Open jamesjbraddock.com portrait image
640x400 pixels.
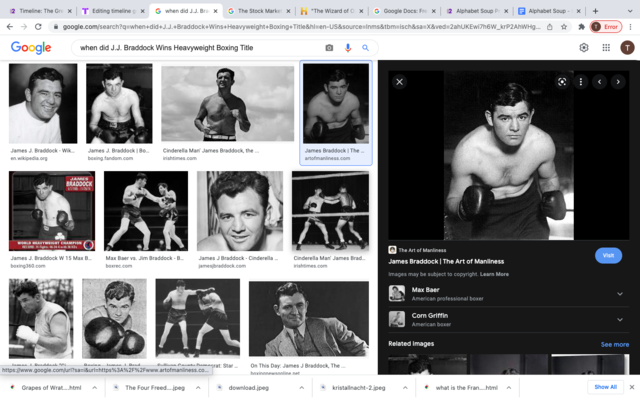pyautogui.click(x=240, y=211)
